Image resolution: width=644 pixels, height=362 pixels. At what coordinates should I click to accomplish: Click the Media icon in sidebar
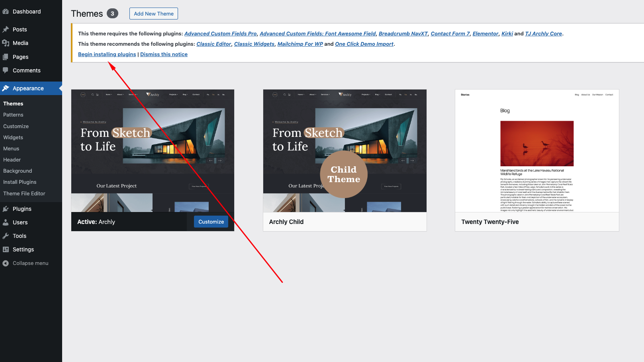tap(6, 43)
